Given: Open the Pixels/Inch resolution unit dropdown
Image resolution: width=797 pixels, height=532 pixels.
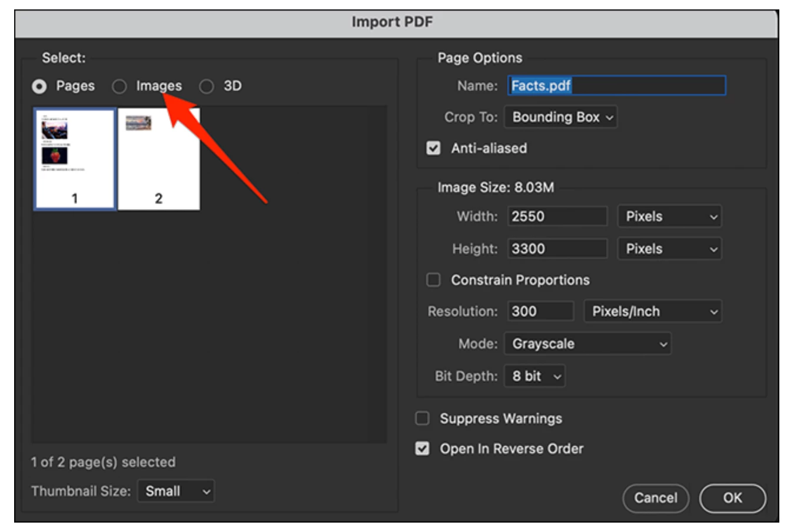Looking at the screenshot, I should coord(653,311).
